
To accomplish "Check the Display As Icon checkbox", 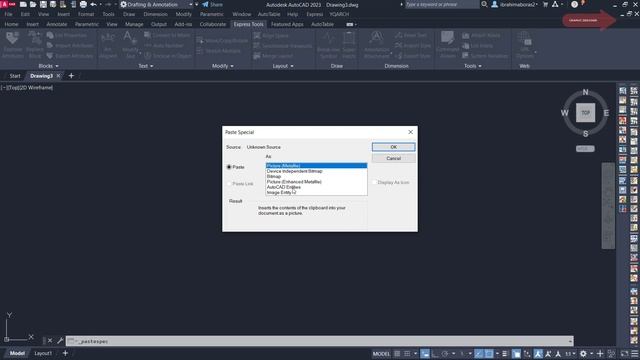I will [x=374, y=182].
